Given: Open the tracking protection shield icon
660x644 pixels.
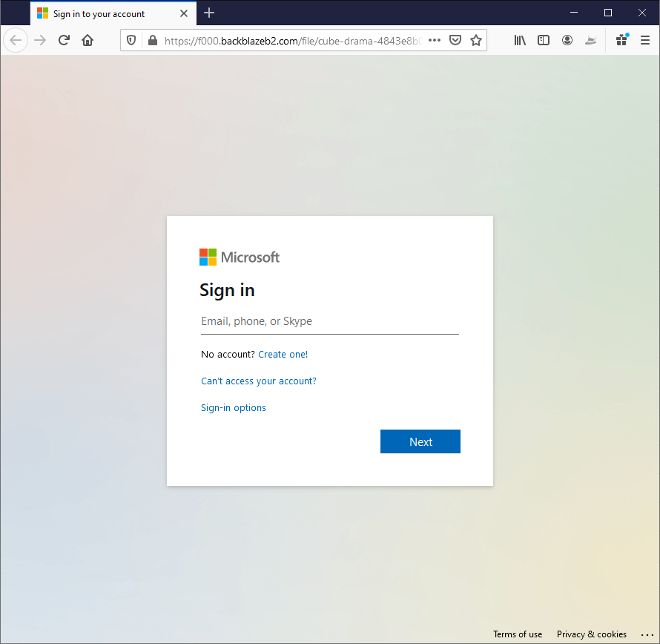Looking at the screenshot, I should pyautogui.click(x=131, y=40).
